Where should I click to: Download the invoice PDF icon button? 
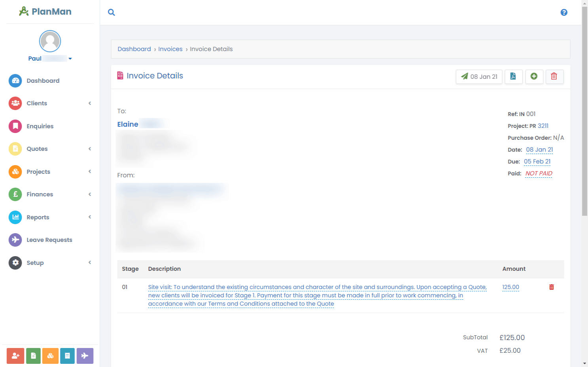[x=513, y=77]
